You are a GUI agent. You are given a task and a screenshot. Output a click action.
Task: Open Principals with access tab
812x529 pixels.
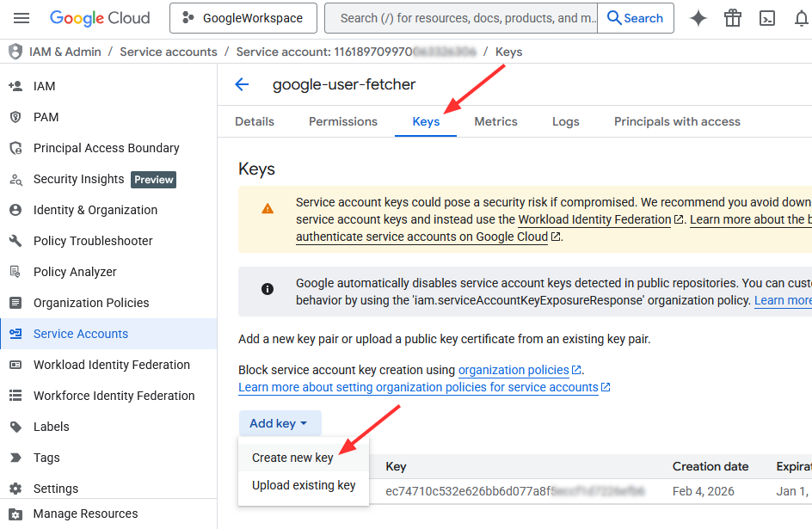tap(677, 121)
